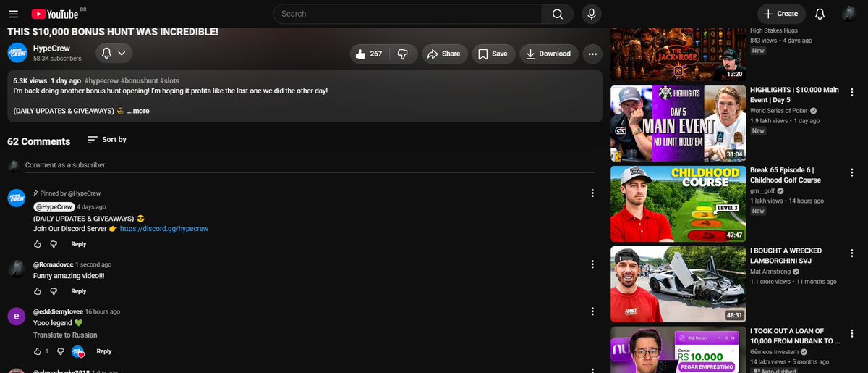The image size is (868, 373).
Task: Open HypeCrew channel name under title
Action: tap(52, 48)
